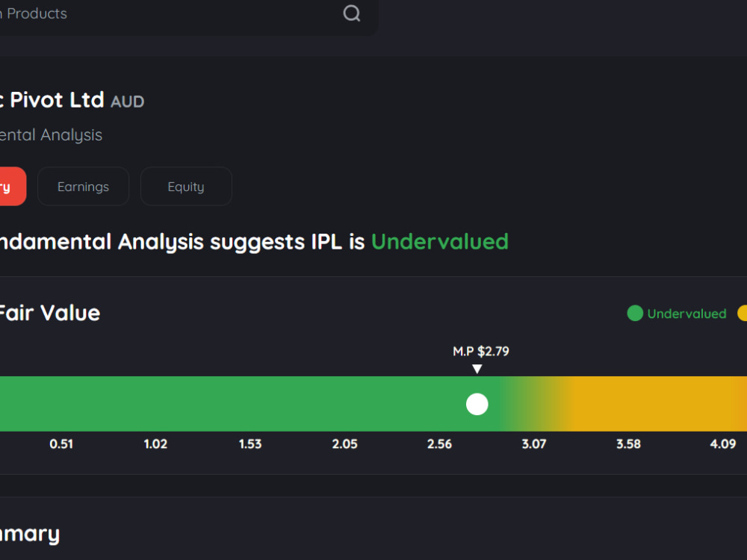The height and width of the screenshot is (560, 747).
Task: Click the 2.05 scale label
Action: 344,444
